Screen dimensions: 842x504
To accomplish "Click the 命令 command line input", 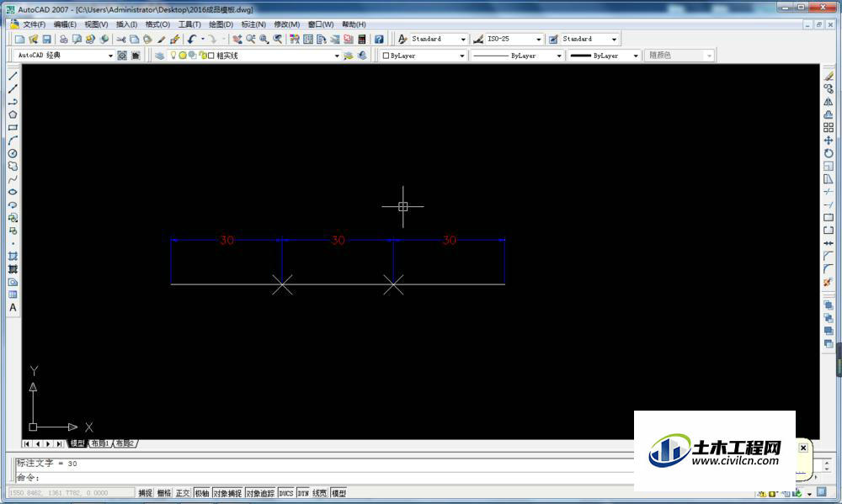I will [322, 478].
